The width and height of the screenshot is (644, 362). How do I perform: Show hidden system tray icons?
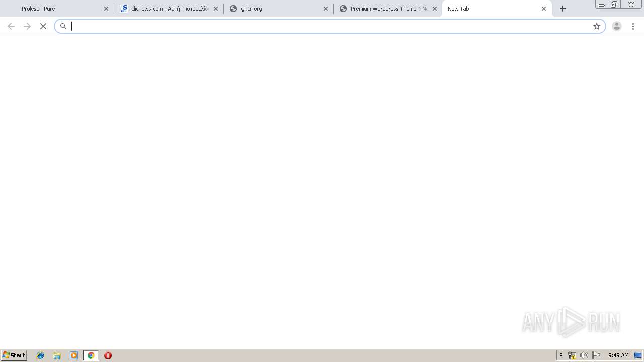click(561, 355)
